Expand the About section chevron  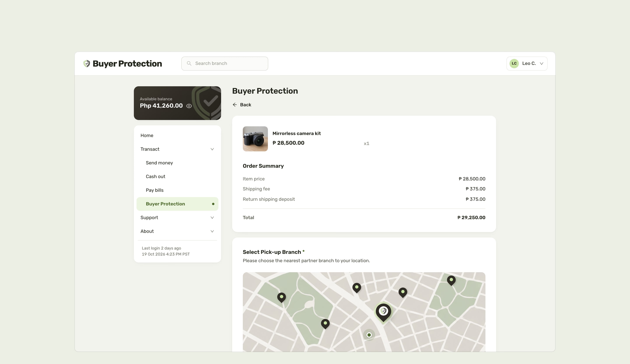coord(212,231)
